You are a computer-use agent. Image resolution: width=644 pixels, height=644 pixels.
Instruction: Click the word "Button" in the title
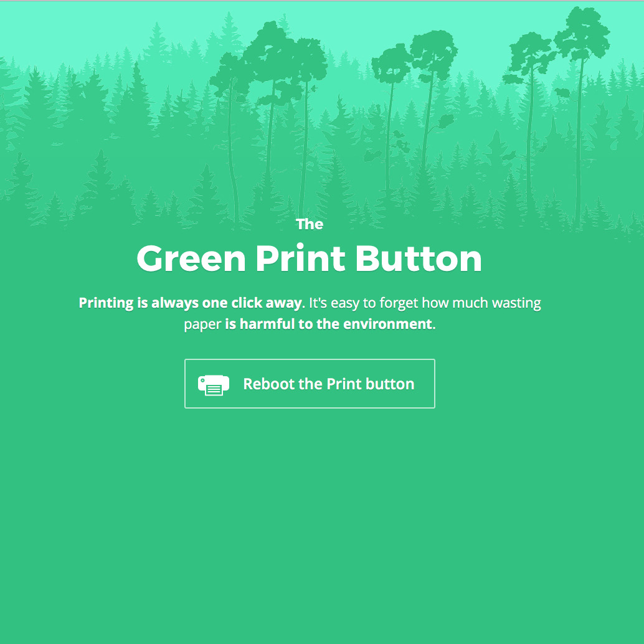pyautogui.click(x=418, y=258)
